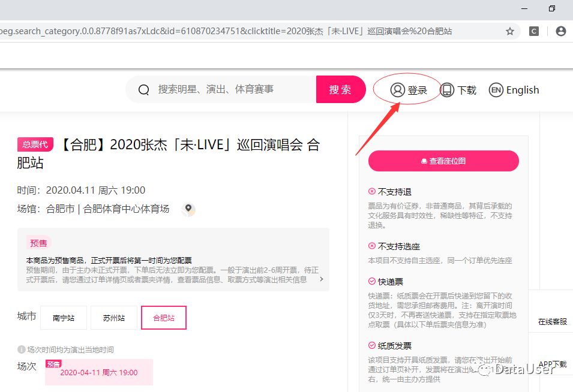Open English version via the EN icon
This screenshot has width=573, height=392.
496,89
